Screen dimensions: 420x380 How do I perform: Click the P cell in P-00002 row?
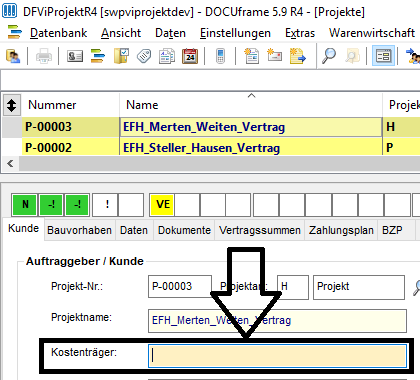point(402,148)
